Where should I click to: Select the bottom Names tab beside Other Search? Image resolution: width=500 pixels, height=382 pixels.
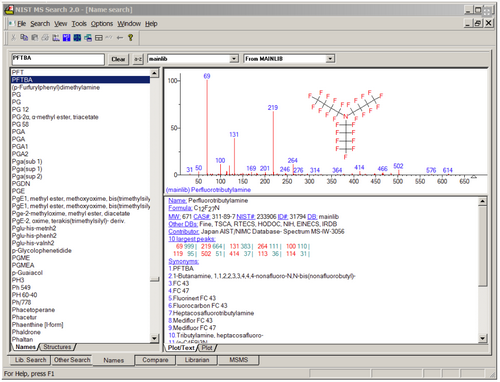click(x=113, y=360)
